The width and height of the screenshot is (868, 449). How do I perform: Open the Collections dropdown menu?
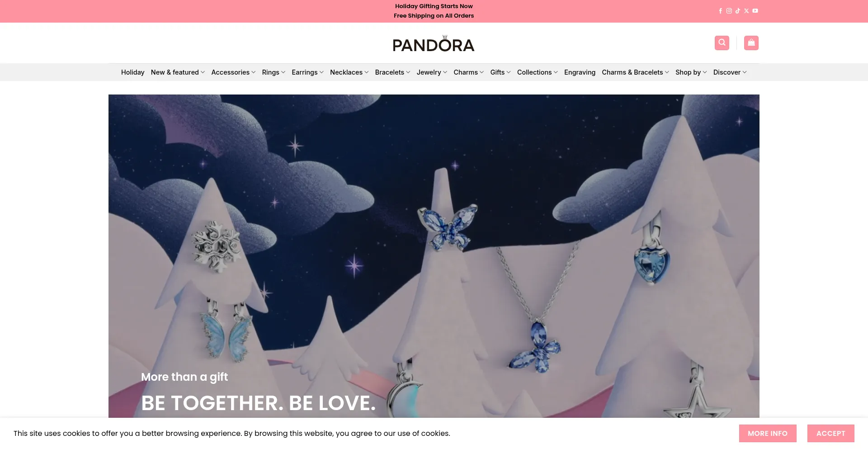coord(537,72)
